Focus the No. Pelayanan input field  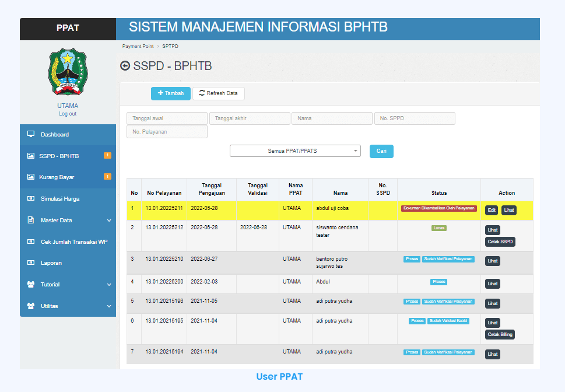pos(167,132)
